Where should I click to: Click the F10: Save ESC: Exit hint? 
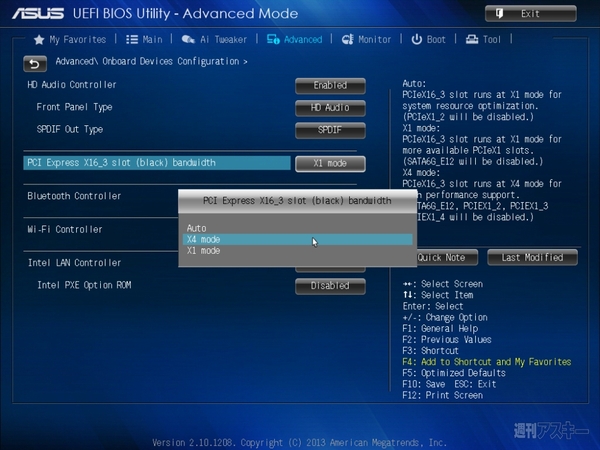click(449, 384)
